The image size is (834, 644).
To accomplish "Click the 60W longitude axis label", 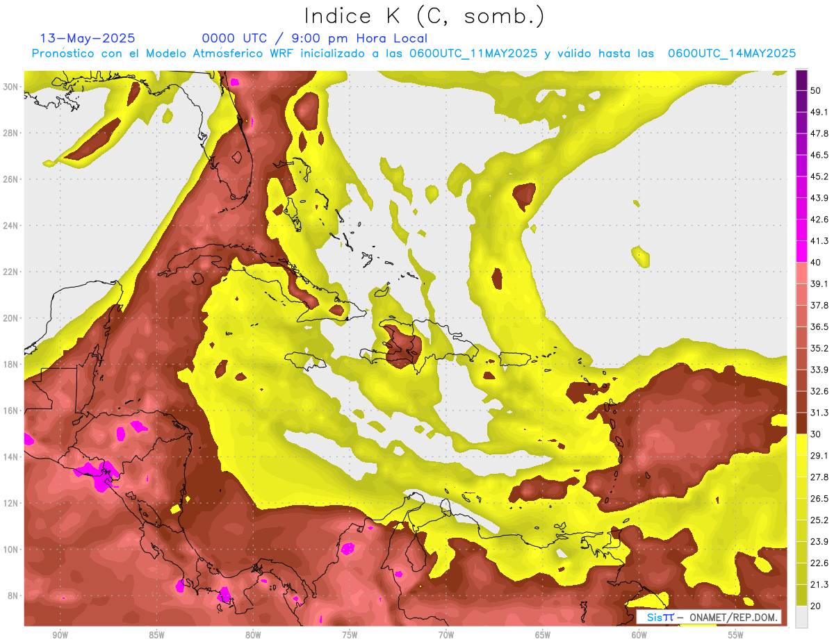I will tap(639, 635).
